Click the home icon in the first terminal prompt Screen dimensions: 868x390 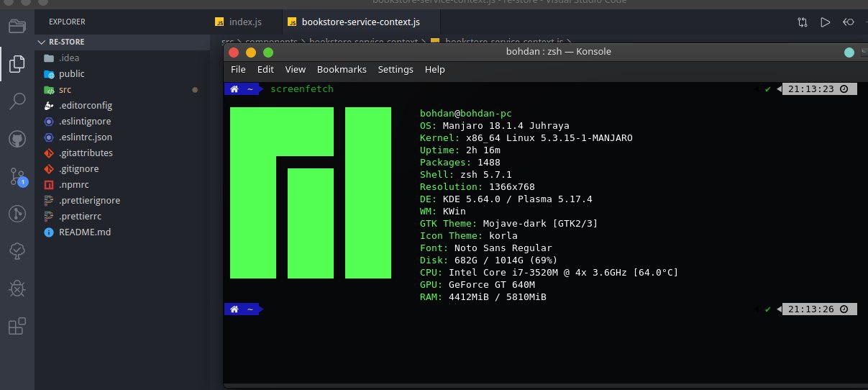click(234, 89)
